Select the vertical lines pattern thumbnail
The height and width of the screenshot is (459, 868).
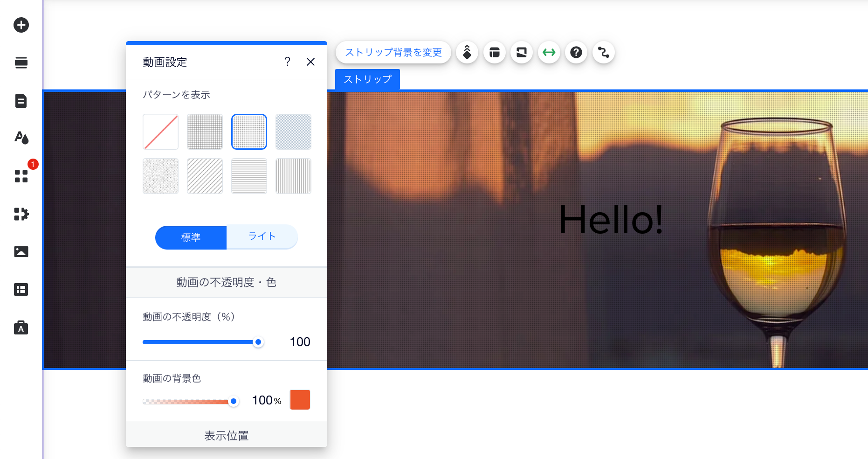point(293,176)
